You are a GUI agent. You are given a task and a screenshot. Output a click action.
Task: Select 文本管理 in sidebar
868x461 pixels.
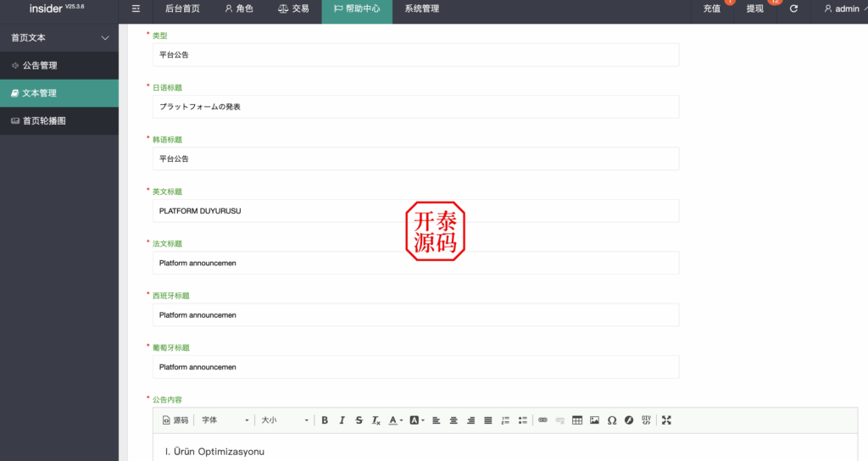(x=59, y=93)
